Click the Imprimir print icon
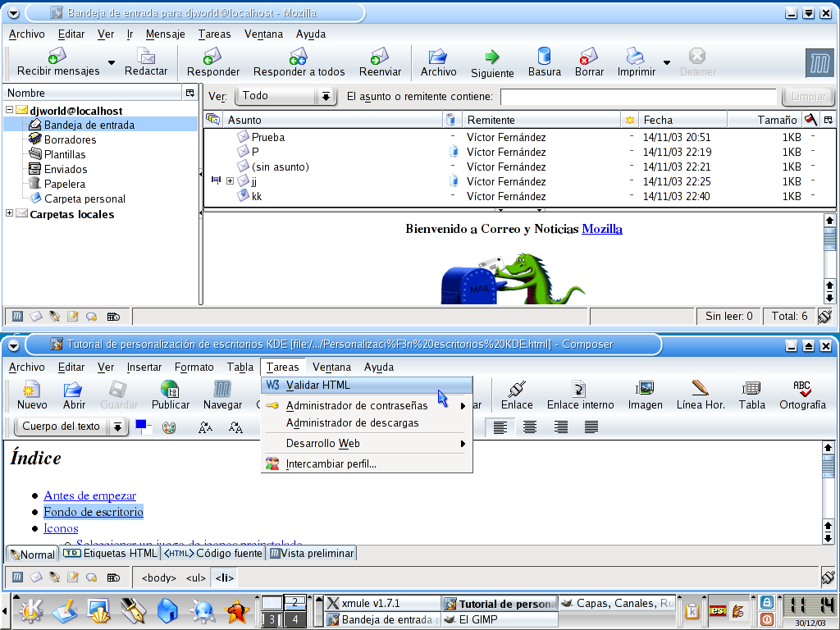The height and width of the screenshot is (630, 840). pos(636,62)
